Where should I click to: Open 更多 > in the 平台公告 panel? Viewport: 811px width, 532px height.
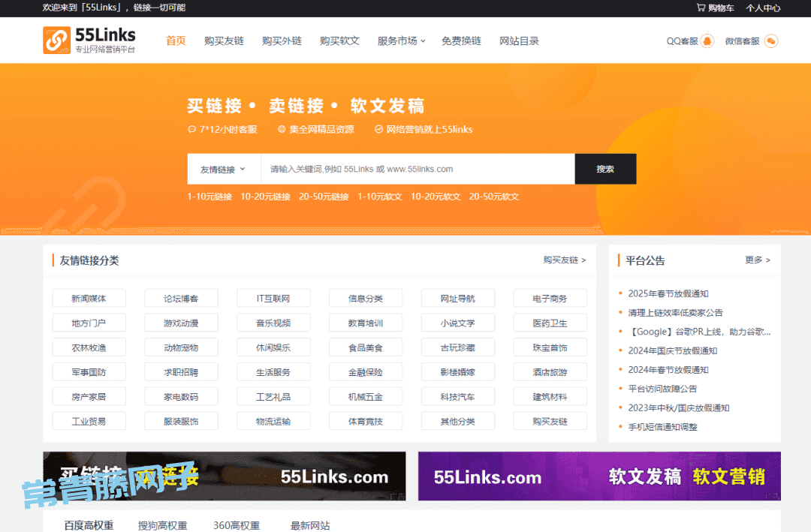pos(758,260)
